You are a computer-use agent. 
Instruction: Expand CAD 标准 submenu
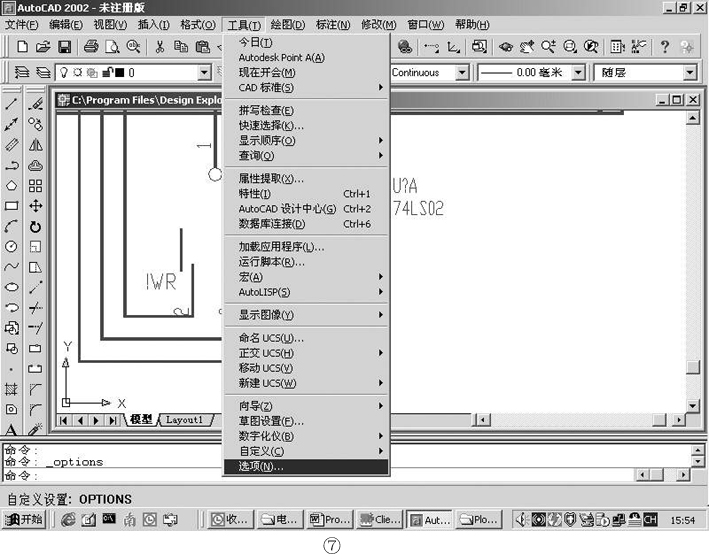click(x=307, y=87)
